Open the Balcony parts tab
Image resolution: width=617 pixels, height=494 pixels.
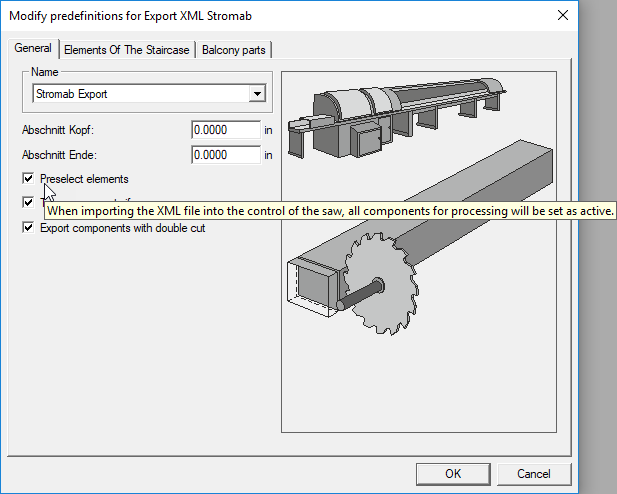234,50
